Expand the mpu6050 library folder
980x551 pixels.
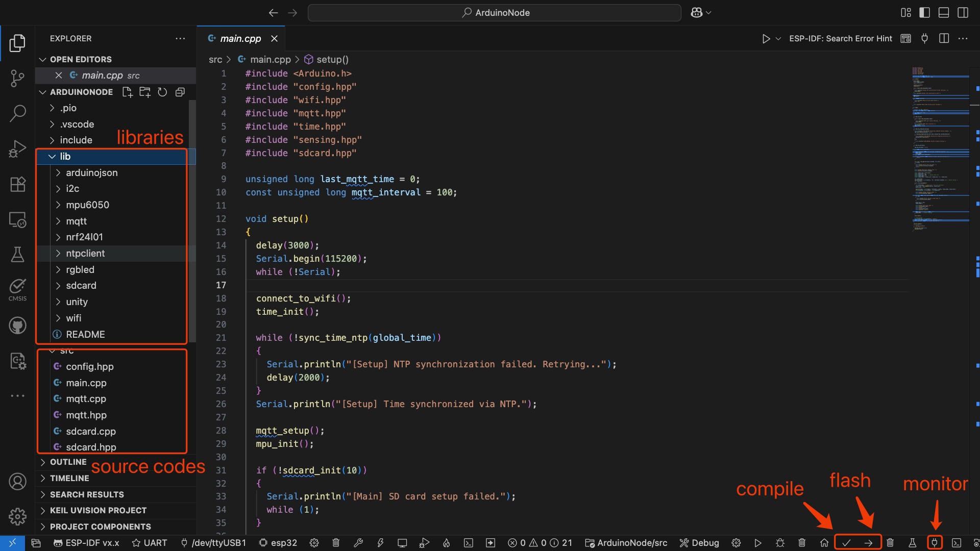pyautogui.click(x=87, y=205)
